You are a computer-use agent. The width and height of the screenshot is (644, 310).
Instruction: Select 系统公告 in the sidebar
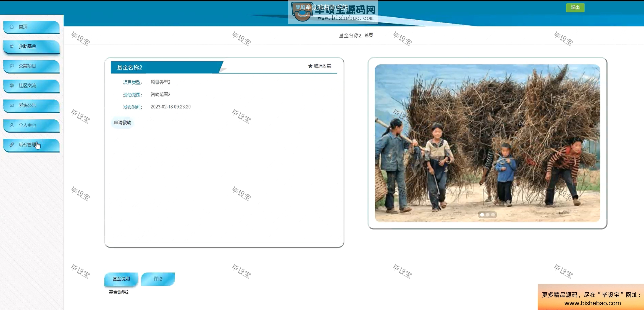click(x=32, y=106)
